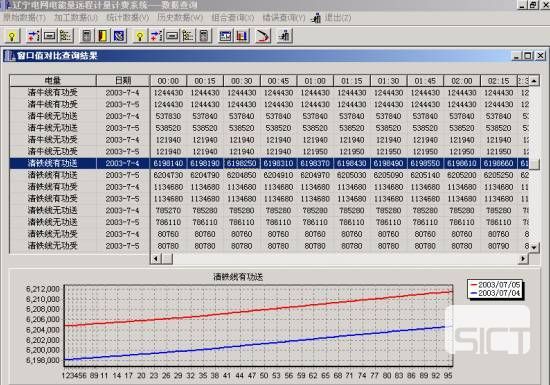Screen dimensions: 550x385
Task: Open the 原始数据(T) menu
Action: point(25,18)
